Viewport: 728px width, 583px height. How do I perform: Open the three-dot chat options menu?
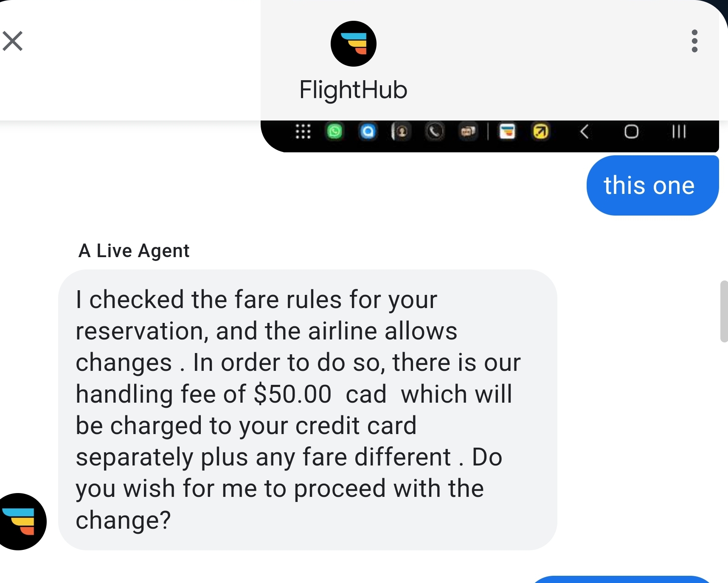tap(694, 41)
